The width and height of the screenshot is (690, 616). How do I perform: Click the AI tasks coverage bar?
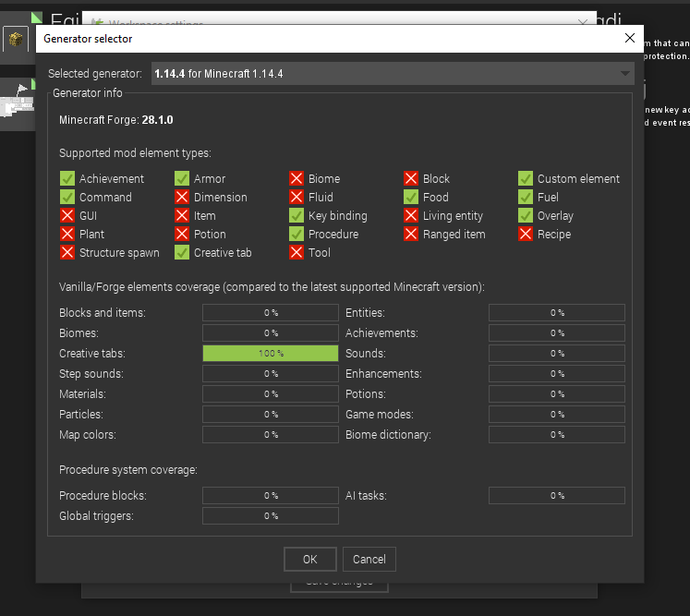point(557,495)
